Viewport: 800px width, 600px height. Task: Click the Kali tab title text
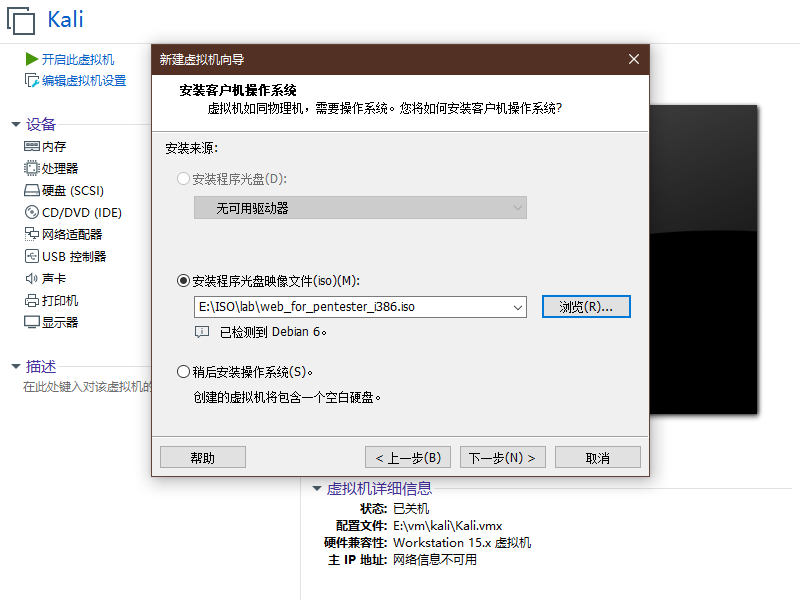tap(65, 19)
